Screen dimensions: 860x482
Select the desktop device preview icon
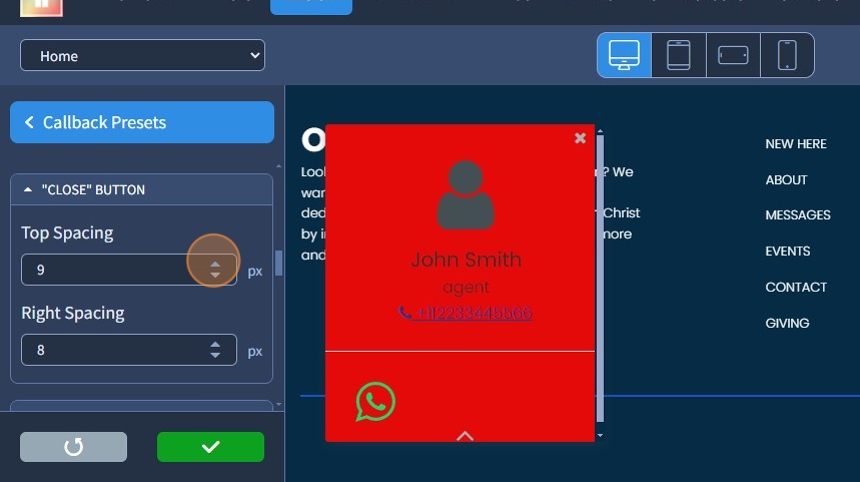point(624,55)
